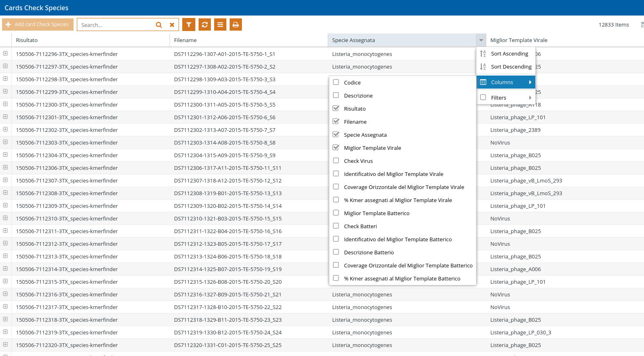Screen dimensions: 644x356
Task: Click the print icon button
Action: click(235, 24)
